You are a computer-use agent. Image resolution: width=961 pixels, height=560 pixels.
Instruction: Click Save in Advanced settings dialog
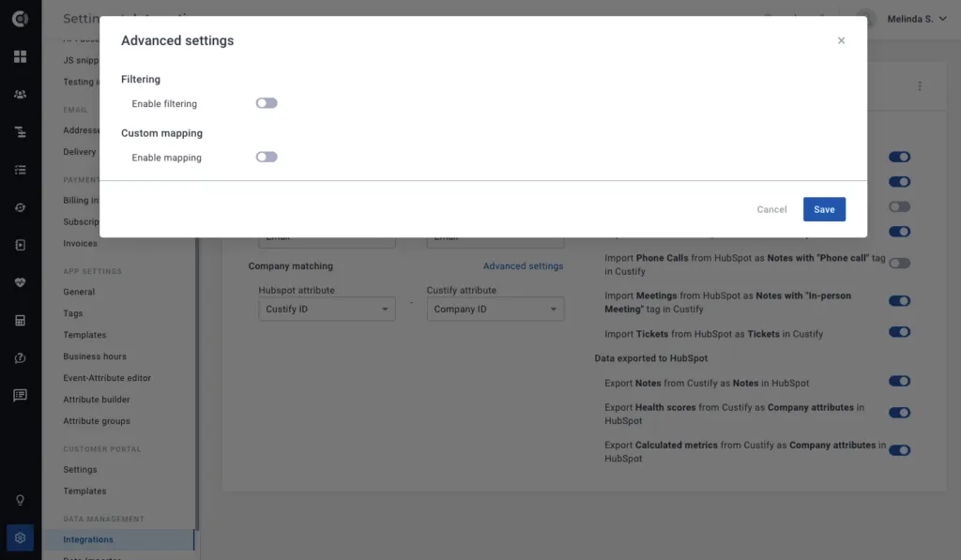824,209
